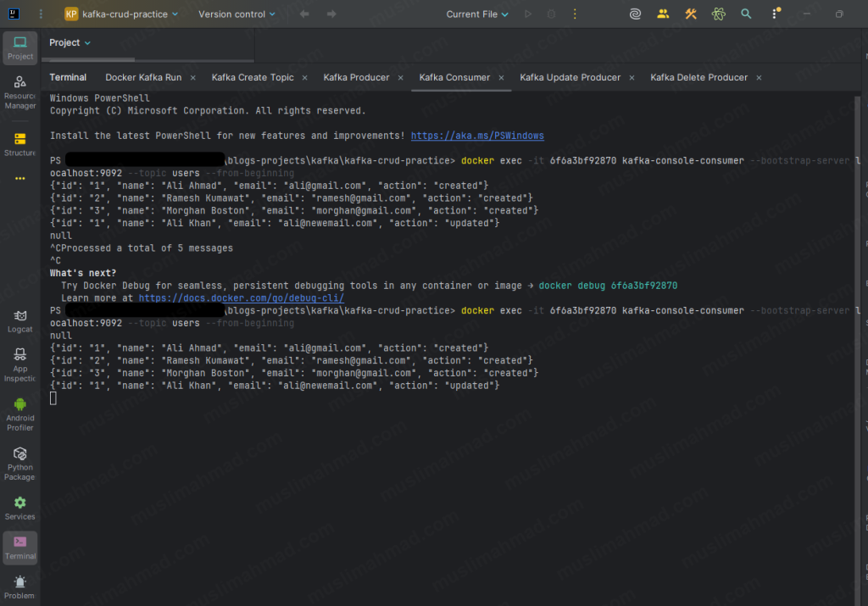Open the kafka-crud-practice project dropdown

[122, 14]
